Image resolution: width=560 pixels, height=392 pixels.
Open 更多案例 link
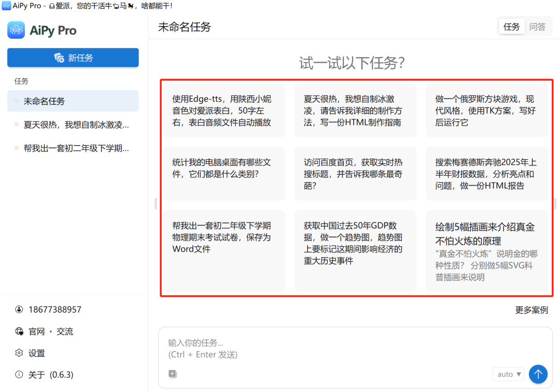click(x=531, y=310)
